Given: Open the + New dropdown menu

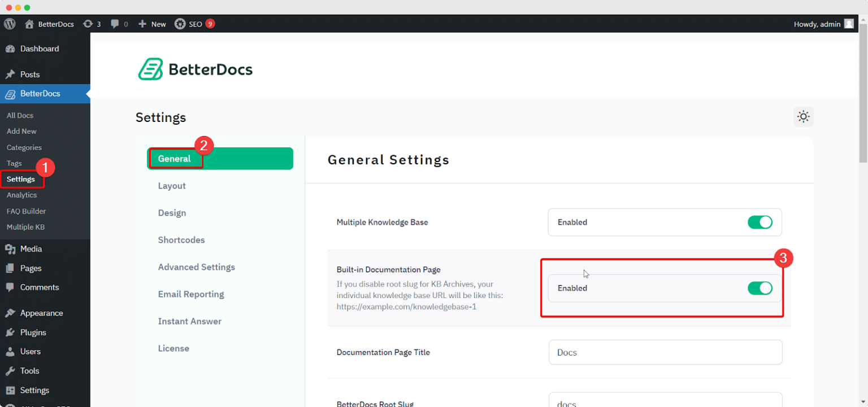Looking at the screenshot, I should coord(151,24).
